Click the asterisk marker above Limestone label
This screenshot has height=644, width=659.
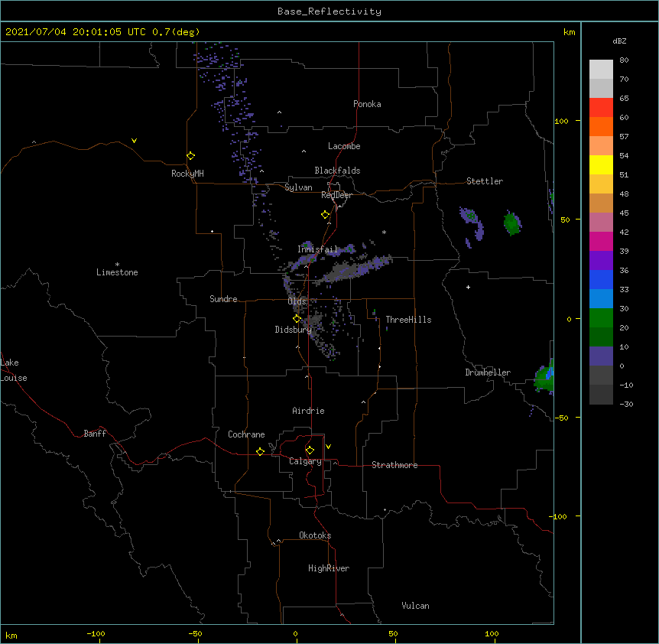click(117, 265)
